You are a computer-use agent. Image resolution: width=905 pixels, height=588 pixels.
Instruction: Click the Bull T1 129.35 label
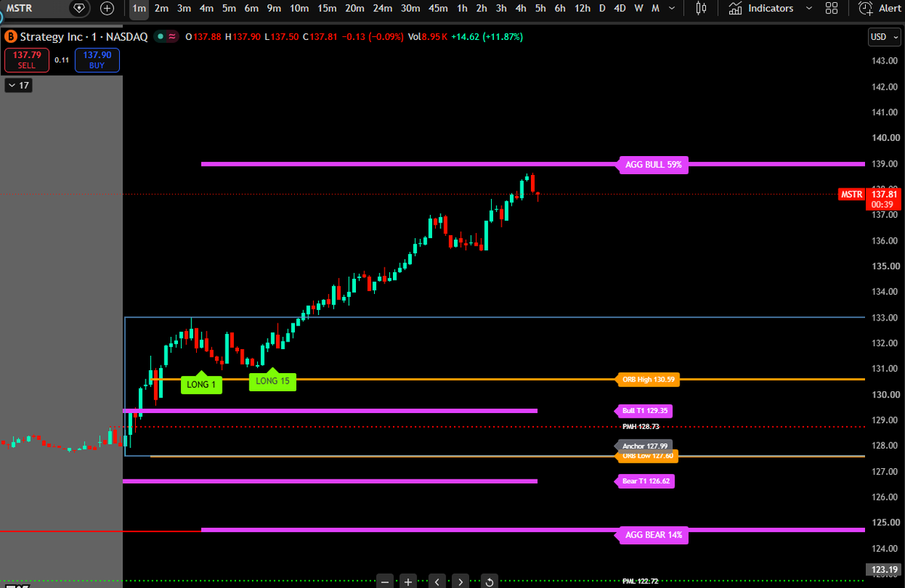pyautogui.click(x=646, y=412)
